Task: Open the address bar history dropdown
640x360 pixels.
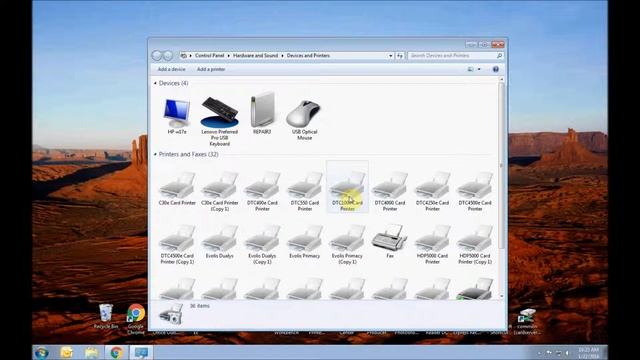Action: 391,56
